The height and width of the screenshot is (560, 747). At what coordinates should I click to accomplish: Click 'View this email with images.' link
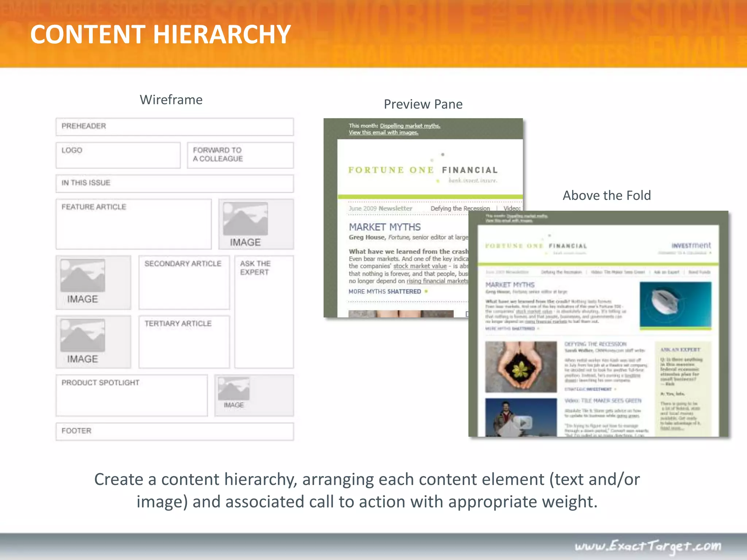tap(383, 132)
